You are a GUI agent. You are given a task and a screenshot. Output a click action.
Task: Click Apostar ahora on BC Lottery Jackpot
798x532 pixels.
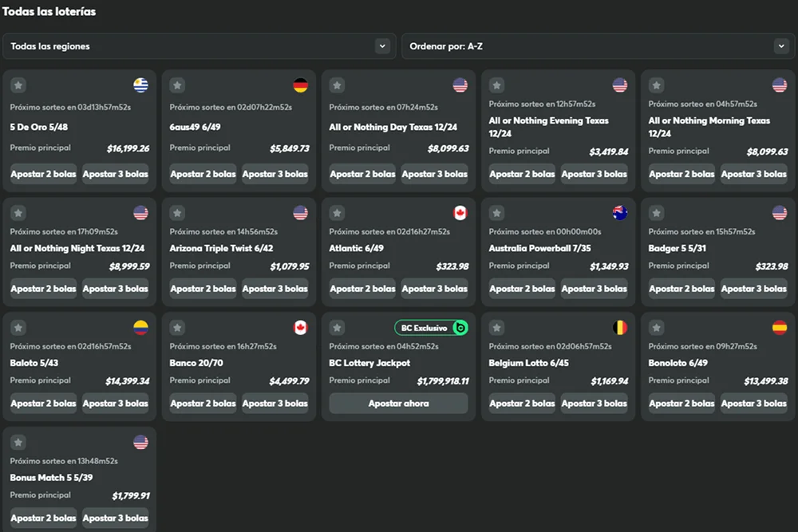(x=398, y=404)
